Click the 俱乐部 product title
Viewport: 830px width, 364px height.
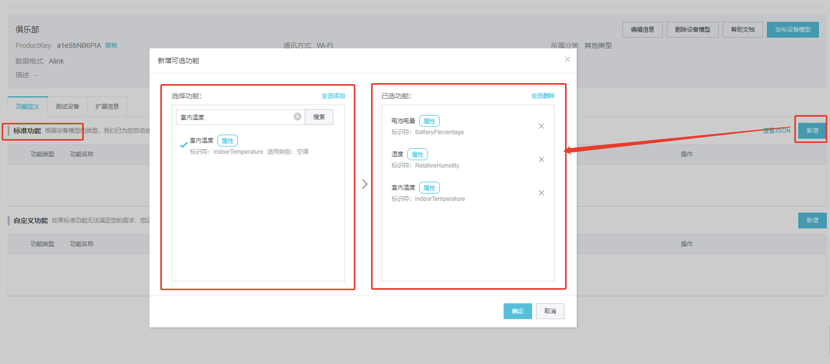point(28,30)
